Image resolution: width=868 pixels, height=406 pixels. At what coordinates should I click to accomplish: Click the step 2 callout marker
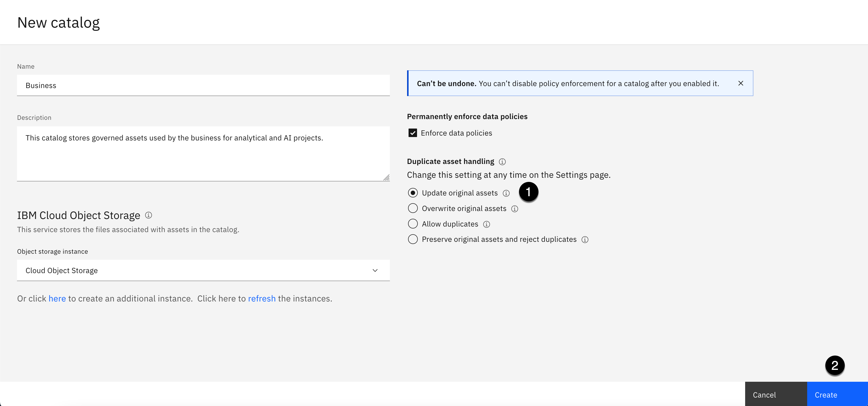pyautogui.click(x=835, y=365)
